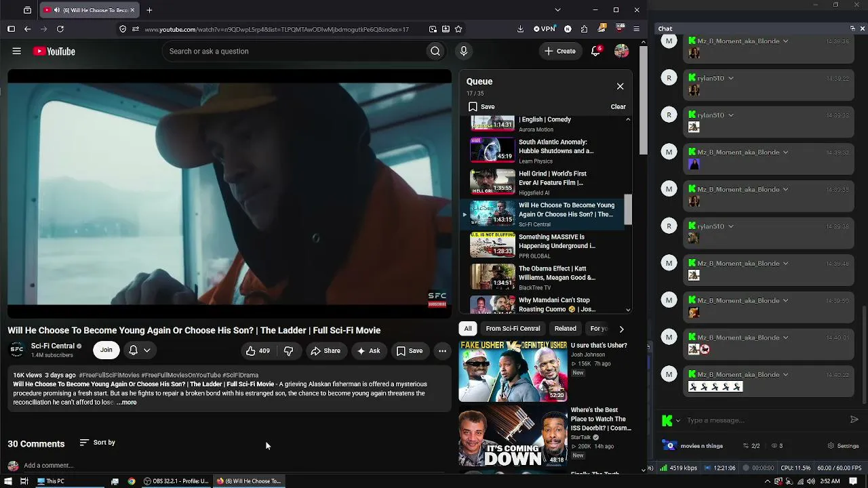Click Create button in YouTube header
Viewport: 868px width, 488px height.
(x=561, y=52)
